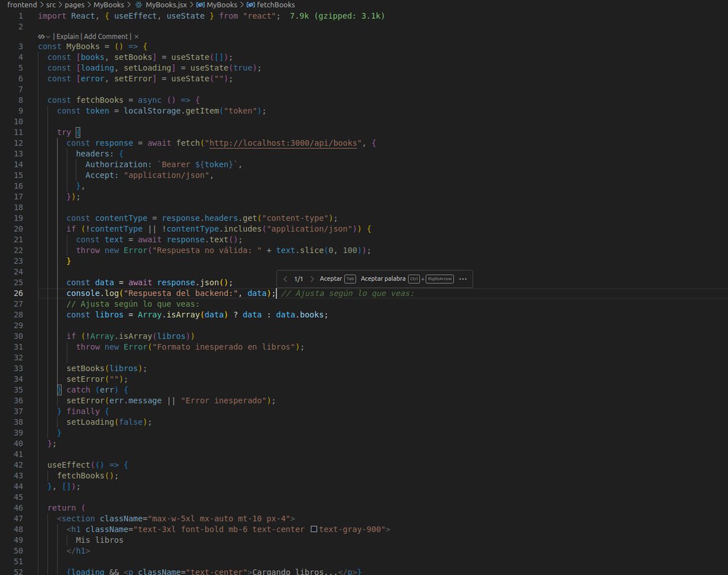This screenshot has width=728, height=575.
Task: Click line number 11 in the gutter
Action: point(18,132)
